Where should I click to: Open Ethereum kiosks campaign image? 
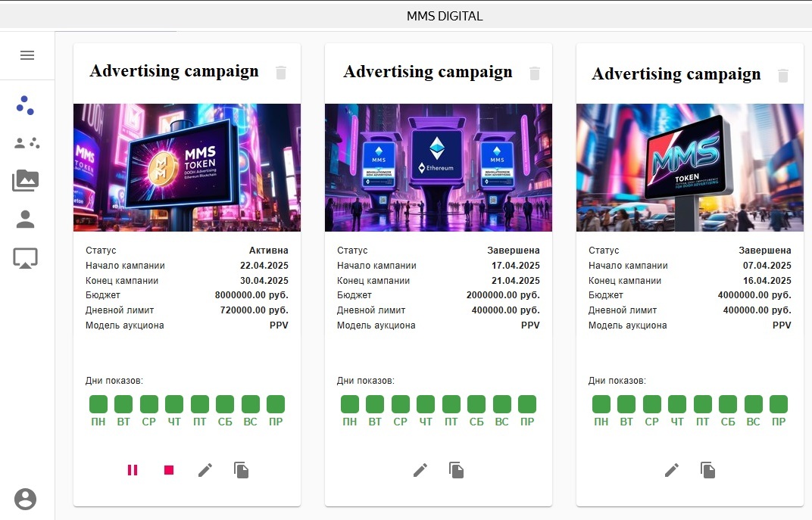point(438,167)
